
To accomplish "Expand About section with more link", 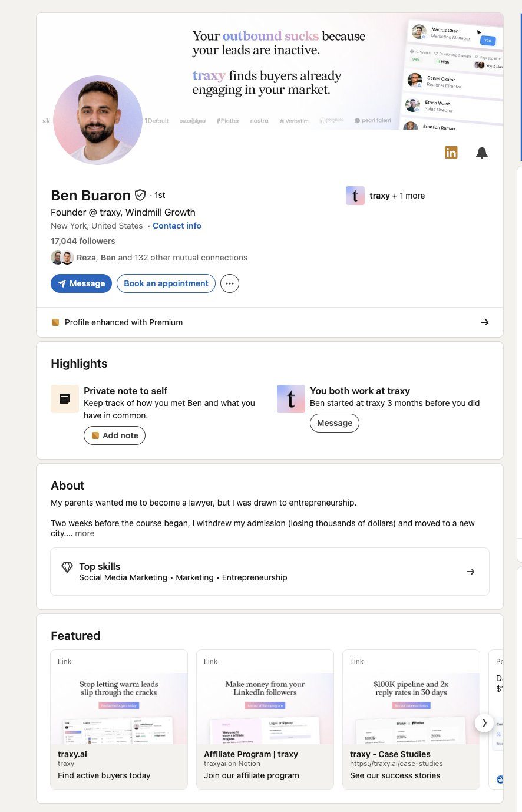I will coord(84,533).
